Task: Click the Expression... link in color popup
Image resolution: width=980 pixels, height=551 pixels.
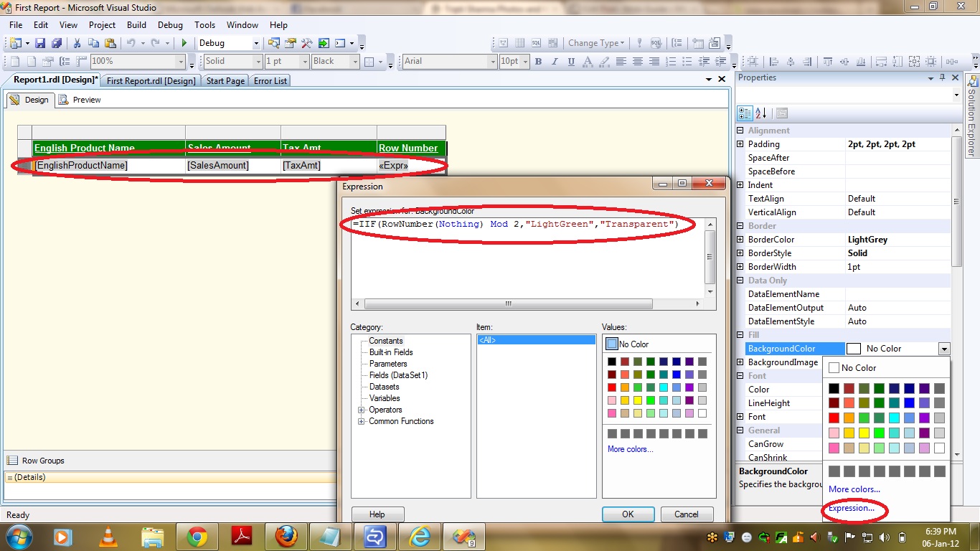Action: coord(852,508)
